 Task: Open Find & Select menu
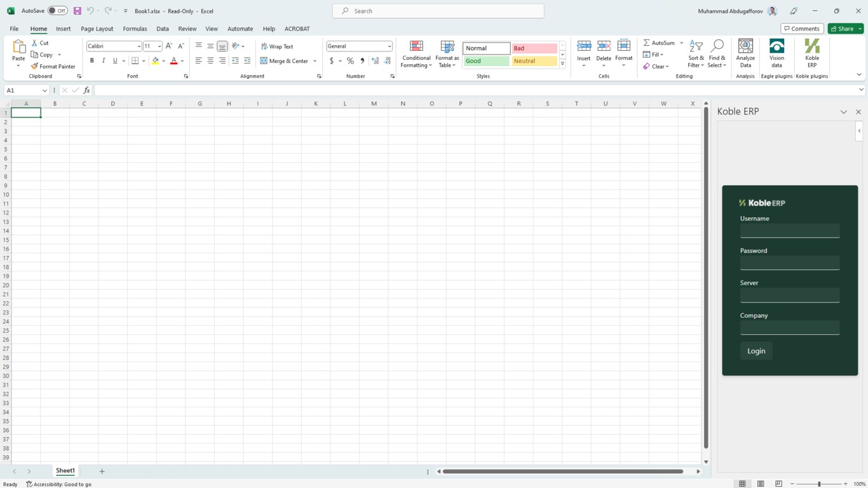coord(717,54)
